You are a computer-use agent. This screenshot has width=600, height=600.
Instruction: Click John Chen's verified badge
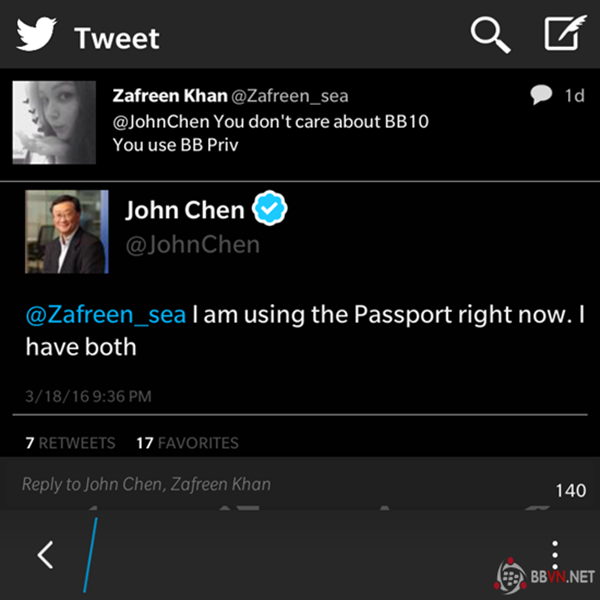[x=269, y=208]
